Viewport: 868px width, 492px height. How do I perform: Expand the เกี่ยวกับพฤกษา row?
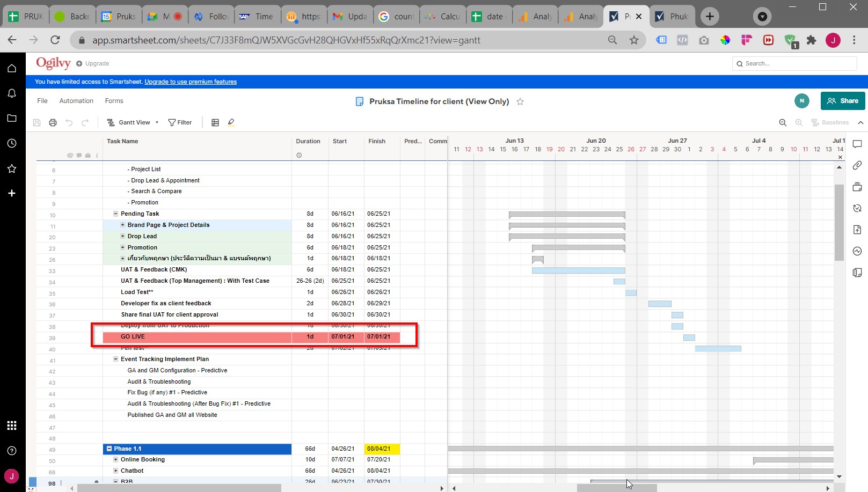pyautogui.click(x=122, y=258)
